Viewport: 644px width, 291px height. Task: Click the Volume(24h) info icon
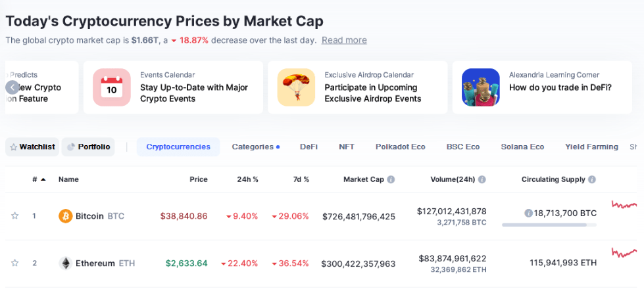coord(482,179)
